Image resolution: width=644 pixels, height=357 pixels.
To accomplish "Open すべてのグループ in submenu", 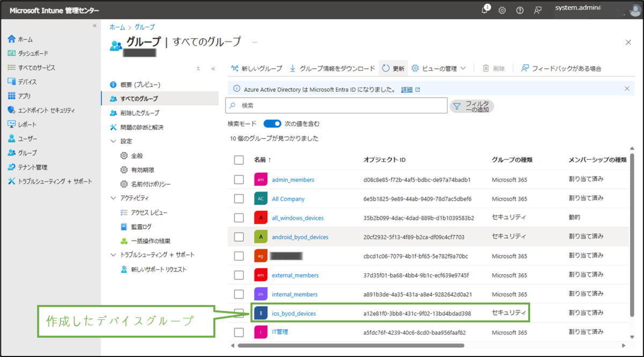I will pyautogui.click(x=160, y=99).
